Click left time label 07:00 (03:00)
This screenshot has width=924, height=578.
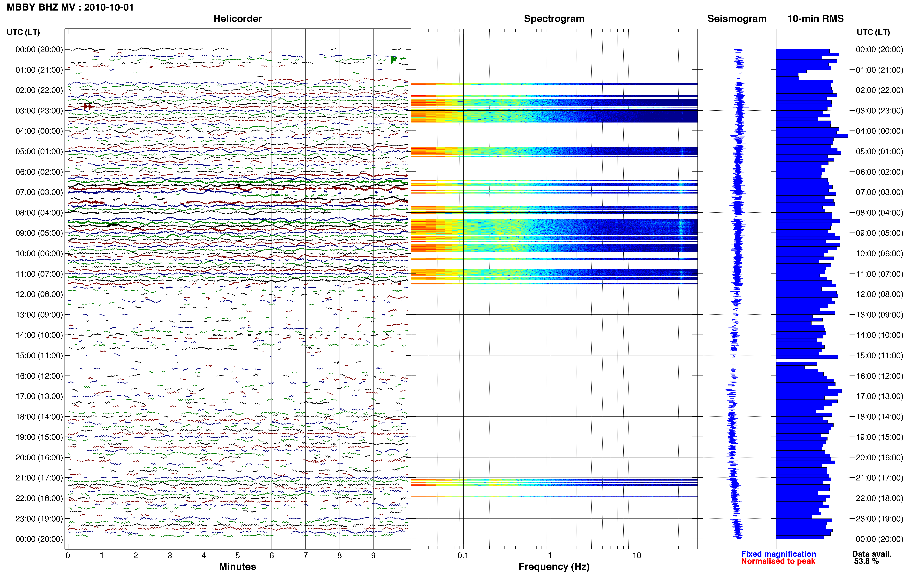tap(39, 192)
